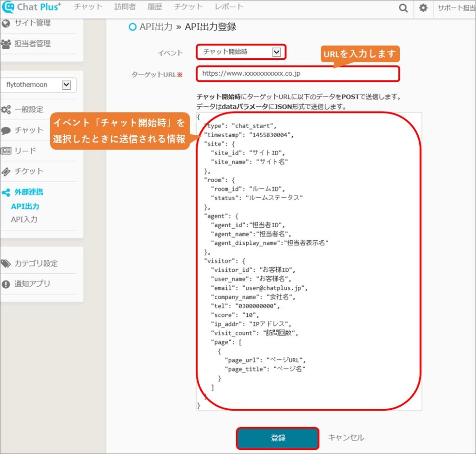Click the チケット ticket icon in sidebar

6,172
